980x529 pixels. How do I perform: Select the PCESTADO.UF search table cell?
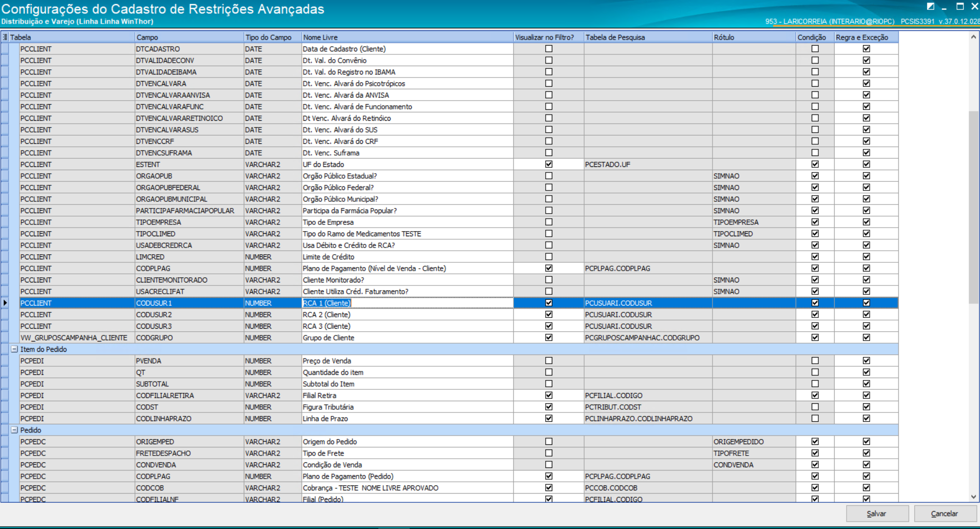(x=648, y=164)
